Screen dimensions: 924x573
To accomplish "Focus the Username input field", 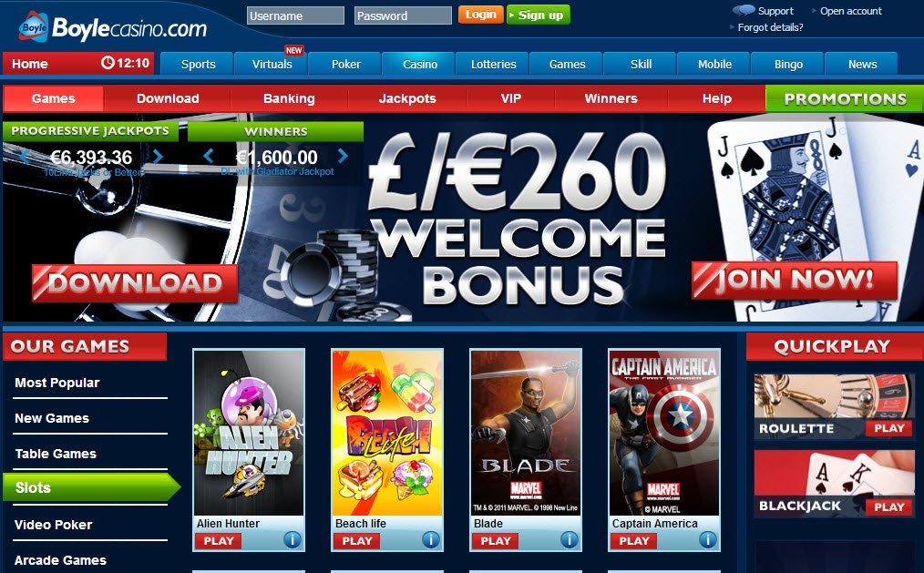I will [x=295, y=15].
